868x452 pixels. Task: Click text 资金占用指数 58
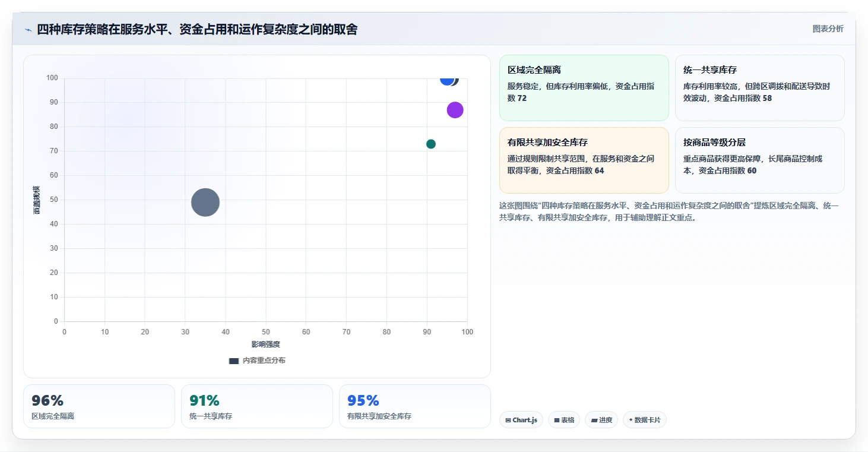click(x=743, y=98)
